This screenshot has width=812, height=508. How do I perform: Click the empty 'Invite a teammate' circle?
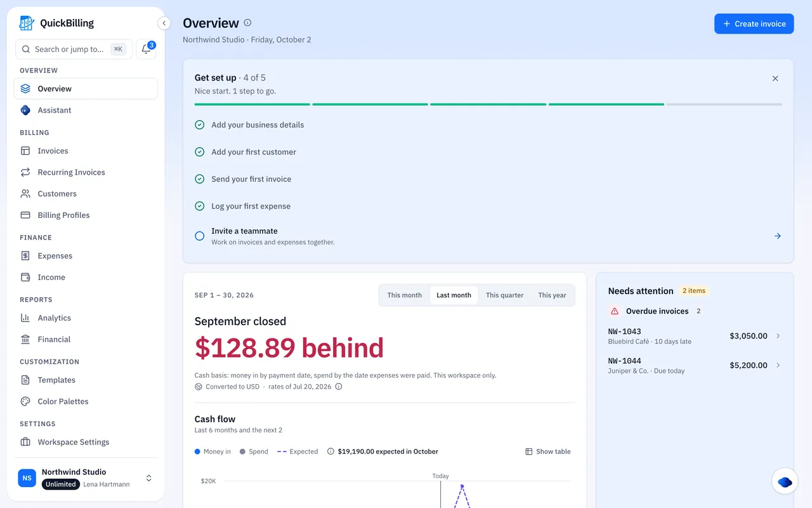click(199, 236)
